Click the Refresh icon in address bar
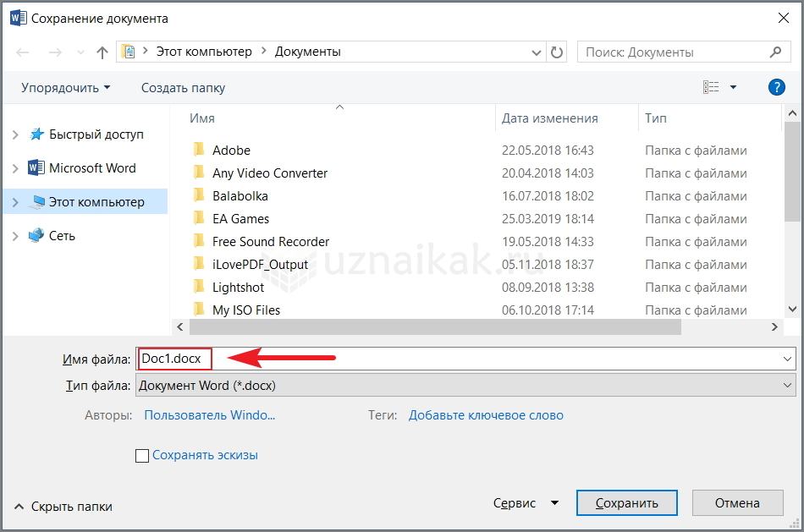 tap(557, 52)
